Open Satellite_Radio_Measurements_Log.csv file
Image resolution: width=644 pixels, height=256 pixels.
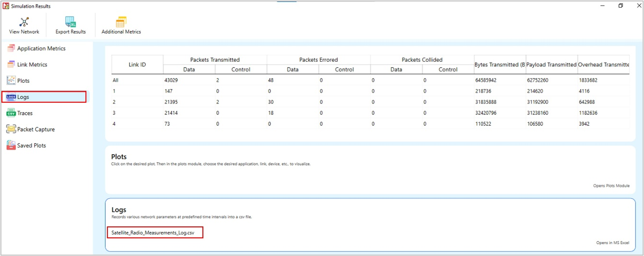click(154, 233)
